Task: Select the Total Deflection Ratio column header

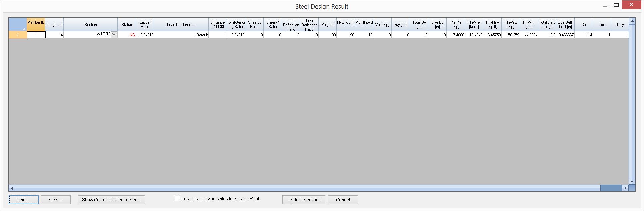Action: click(291, 24)
